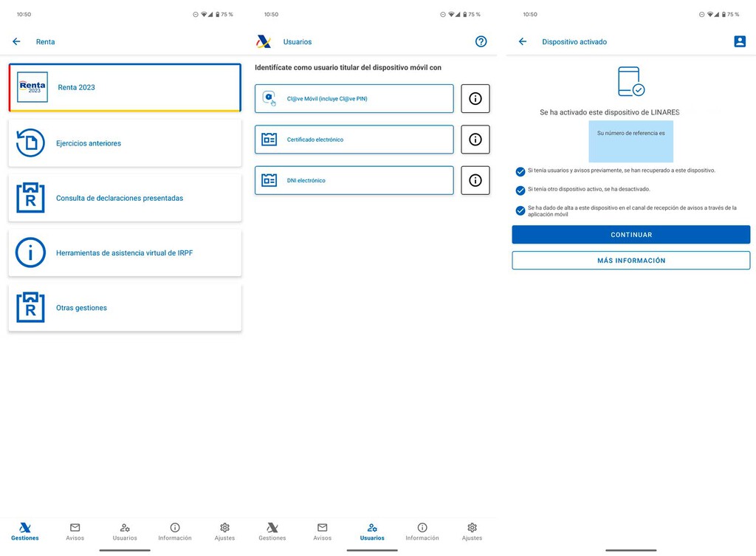Open Consulta de declaraciones presentadas
The image size is (756, 556).
(125, 198)
